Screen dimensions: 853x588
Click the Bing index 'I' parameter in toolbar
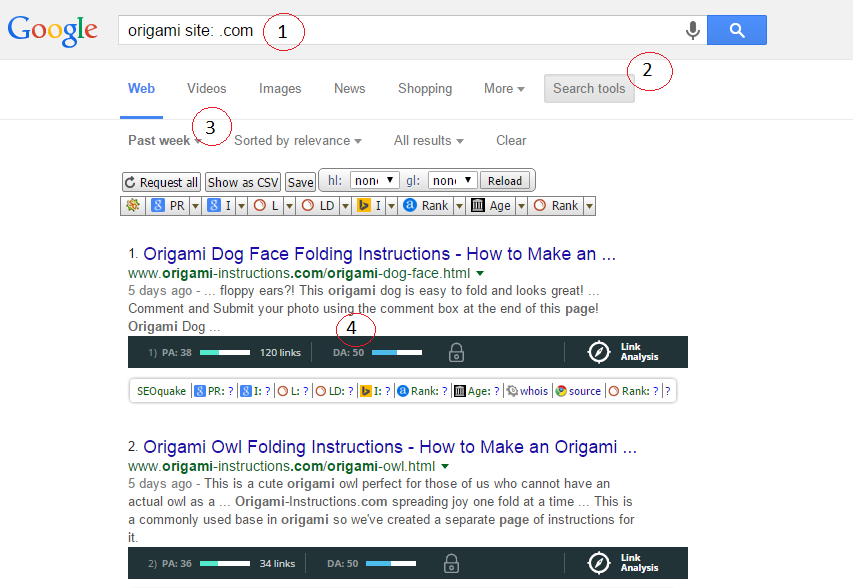tap(369, 206)
